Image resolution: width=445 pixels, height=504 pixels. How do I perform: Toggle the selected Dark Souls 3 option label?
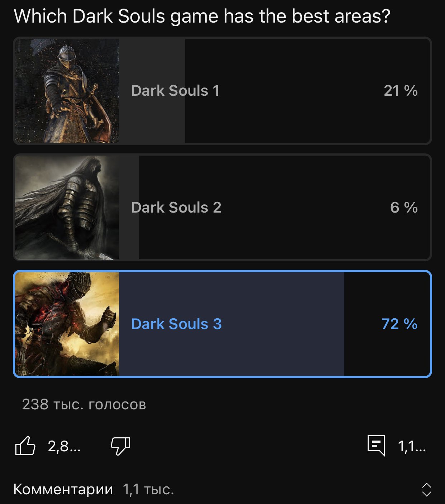[x=176, y=324]
